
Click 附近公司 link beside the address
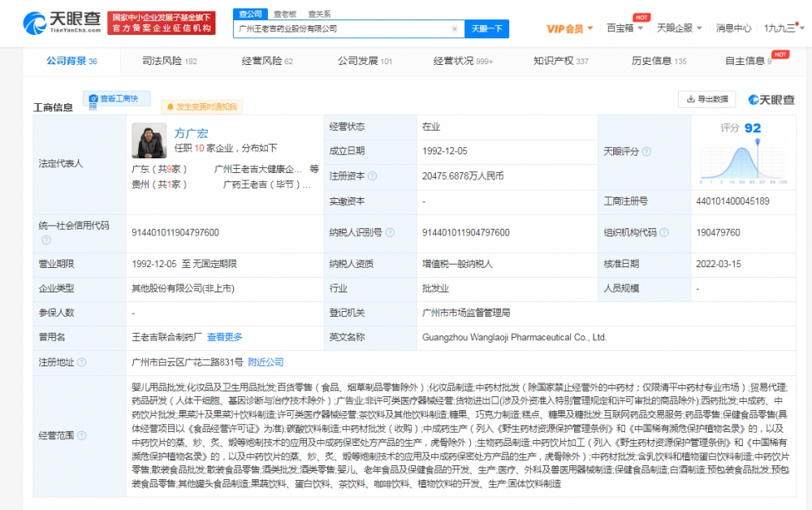[x=266, y=362]
